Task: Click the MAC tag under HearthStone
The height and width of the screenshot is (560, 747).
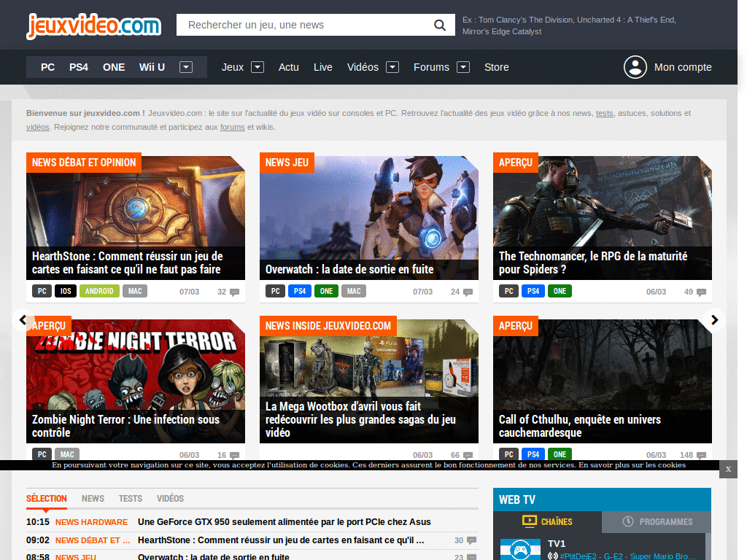Action: click(x=135, y=291)
